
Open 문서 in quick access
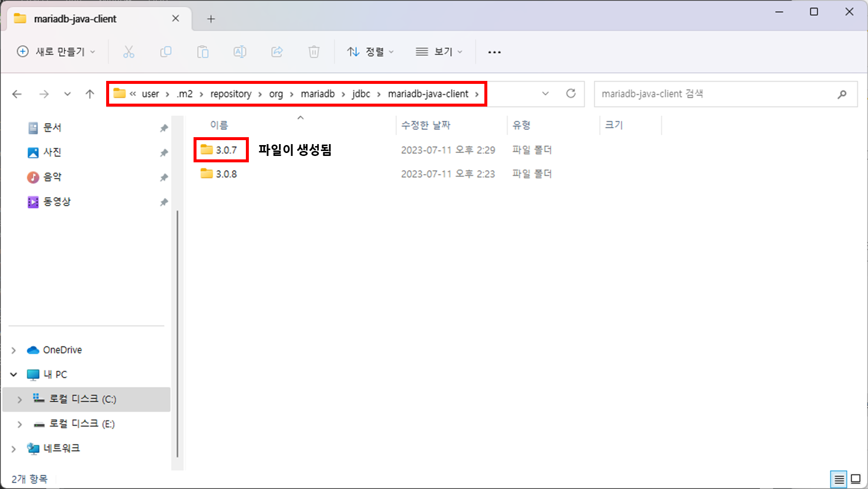pyautogui.click(x=52, y=128)
